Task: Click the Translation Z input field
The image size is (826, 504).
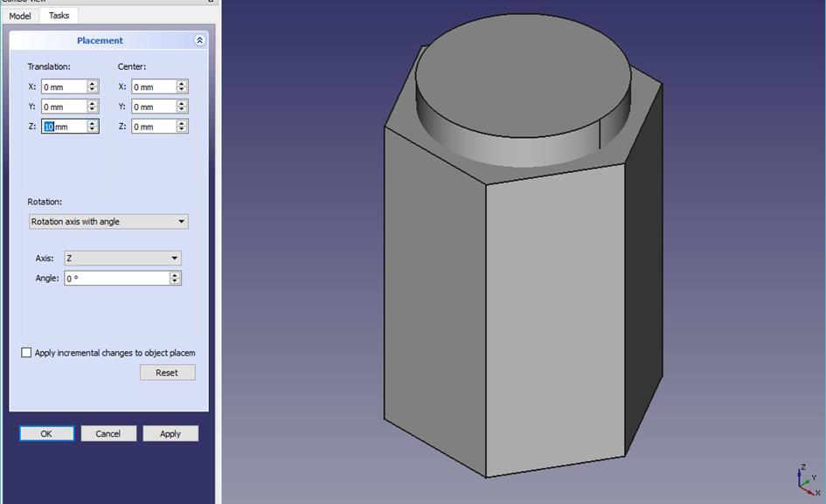Action: point(65,127)
